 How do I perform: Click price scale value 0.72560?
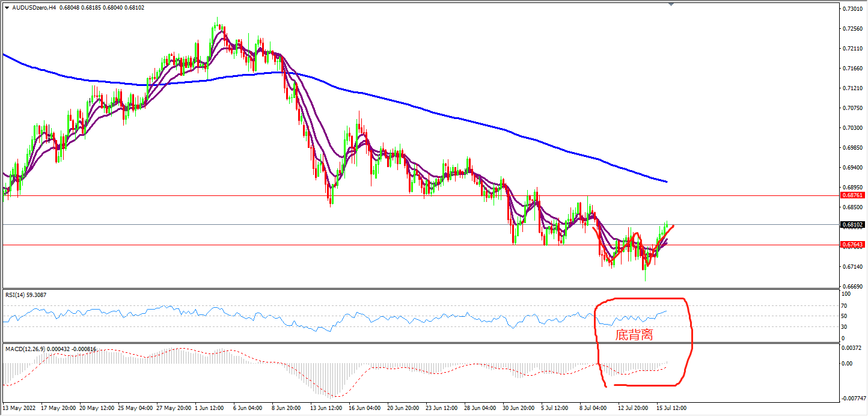[853, 29]
